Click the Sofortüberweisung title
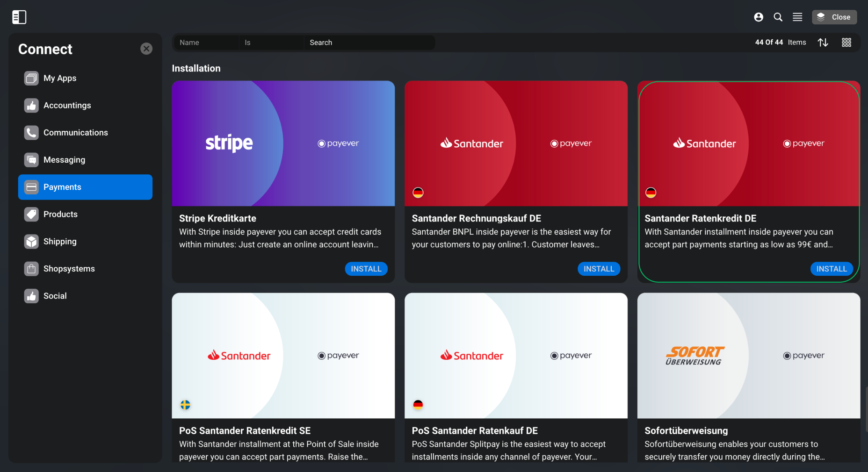Screen dimensions: 868x472 (686, 430)
